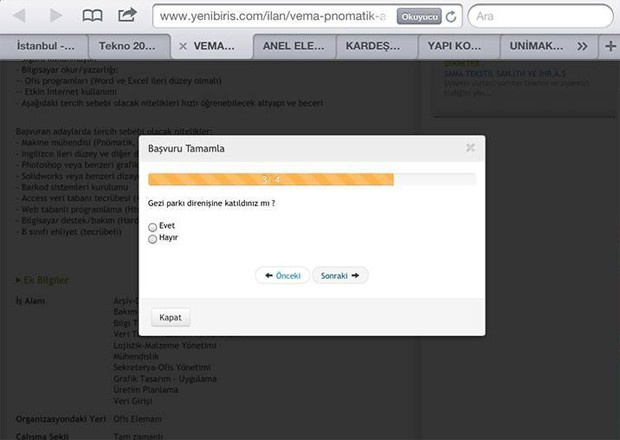Open a new tab with the plus icon
The height and width of the screenshot is (440, 620).
[x=610, y=46]
